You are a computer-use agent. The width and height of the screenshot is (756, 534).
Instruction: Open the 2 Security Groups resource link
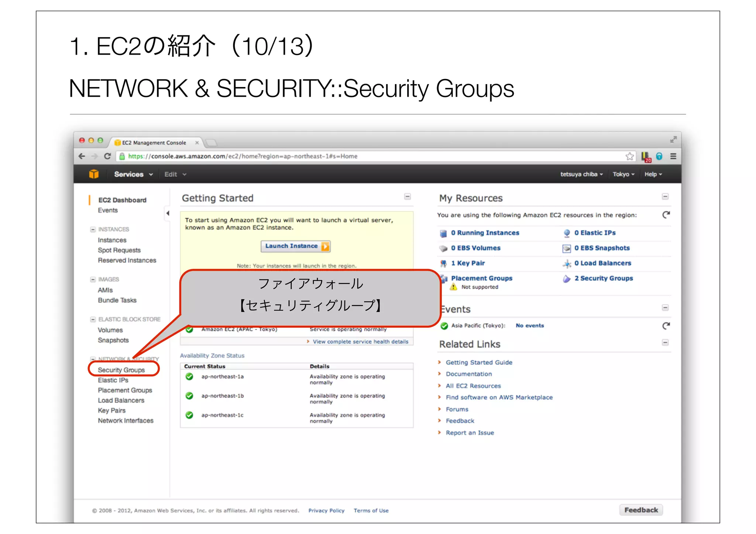604,279
